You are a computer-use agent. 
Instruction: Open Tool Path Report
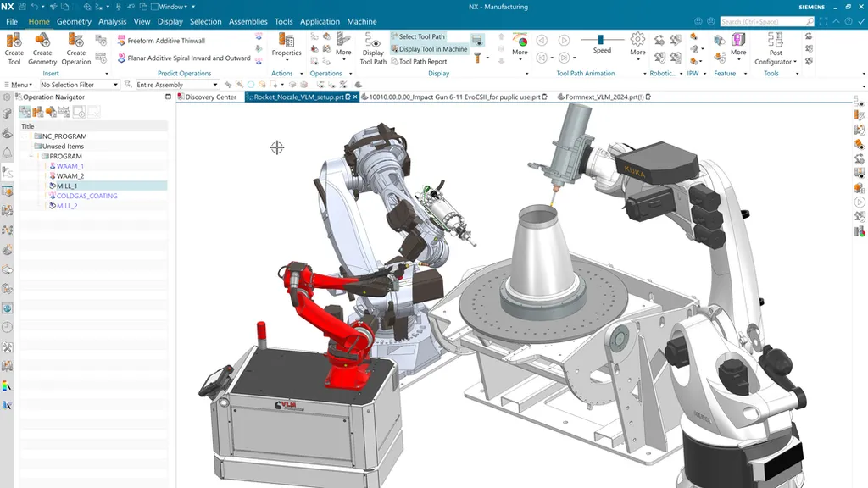click(x=419, y=61)
